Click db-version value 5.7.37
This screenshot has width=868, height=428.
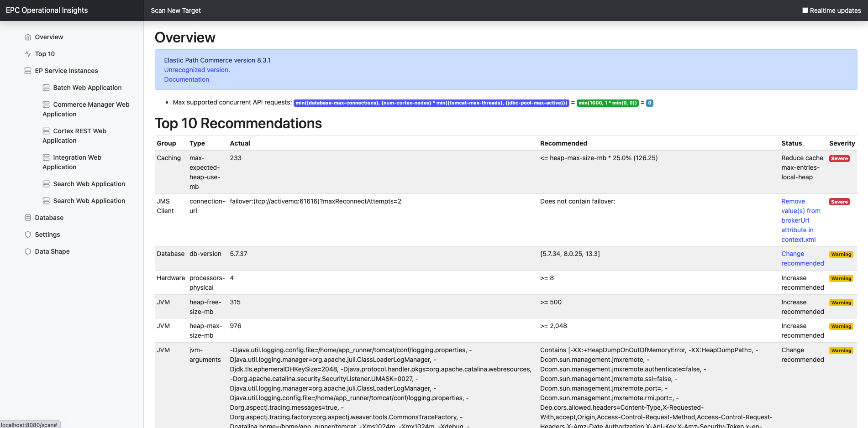(x=238, y=254)
